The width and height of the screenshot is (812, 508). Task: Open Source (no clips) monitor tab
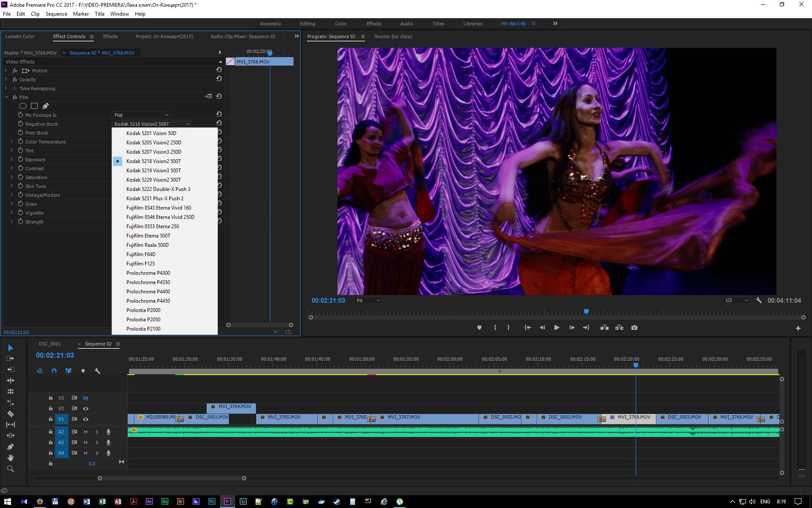pyautogui.click(x=393, y=36)
